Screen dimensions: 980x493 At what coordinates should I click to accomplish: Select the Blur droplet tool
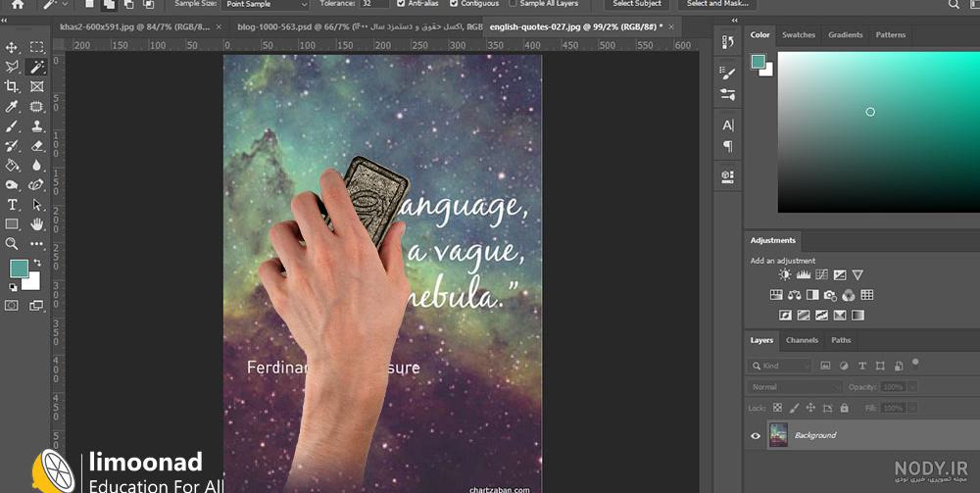(37, 165)
